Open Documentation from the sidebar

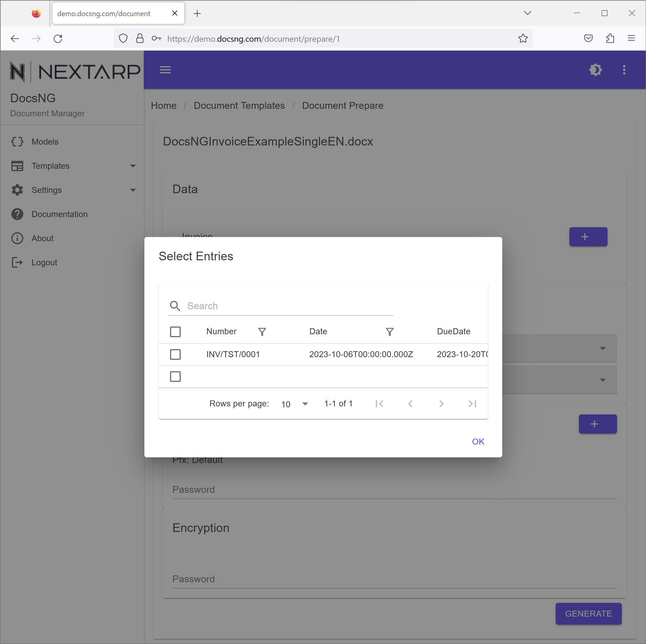point(60,214)
